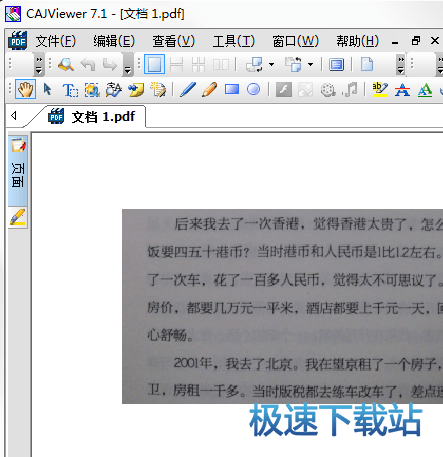Select the Hand pan tool
This screenshot has height=457, width=443.
(25, 89)
